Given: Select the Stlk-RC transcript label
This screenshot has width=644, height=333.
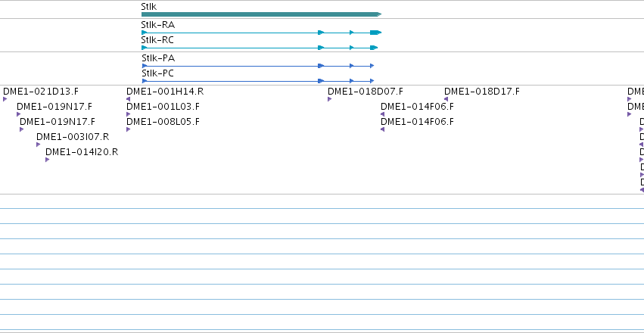Looking at the screenshot, I should [157, 40].
